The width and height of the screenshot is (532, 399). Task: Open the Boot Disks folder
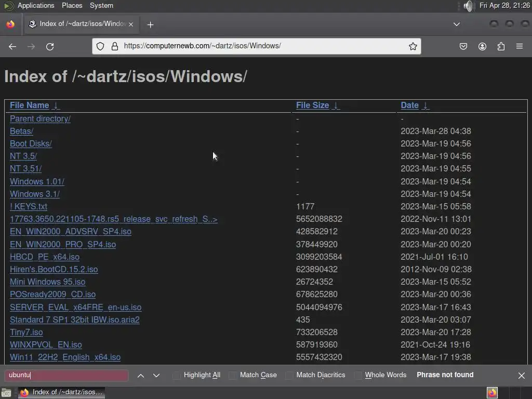coord(31,143)
